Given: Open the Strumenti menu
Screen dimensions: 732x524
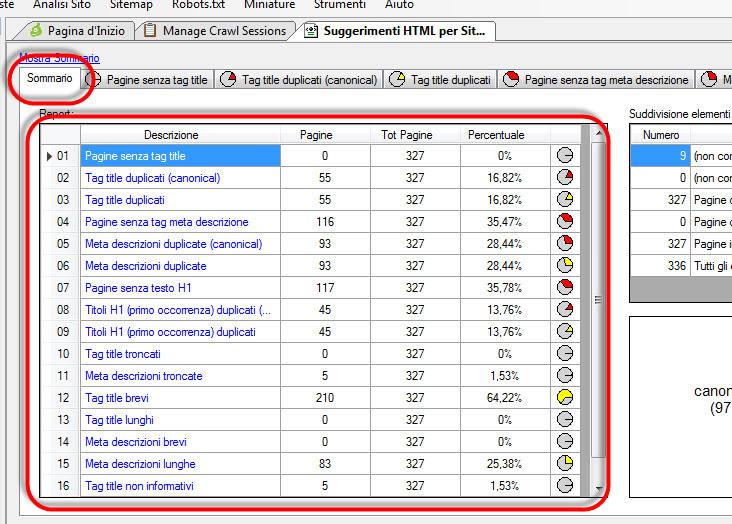Looking at the screenshot, I should (x=340, y=5).
